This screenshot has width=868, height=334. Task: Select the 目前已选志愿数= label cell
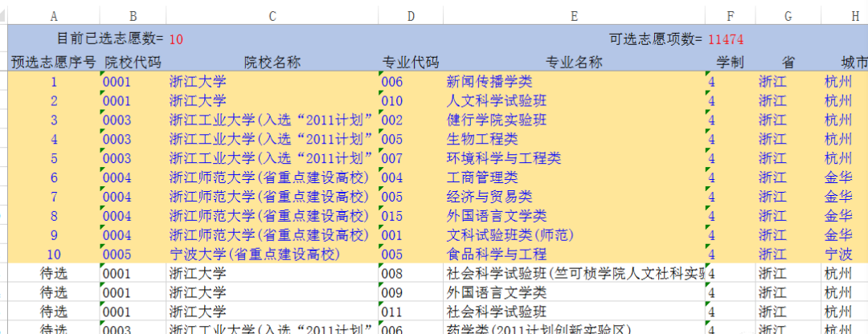click(110, 39)
